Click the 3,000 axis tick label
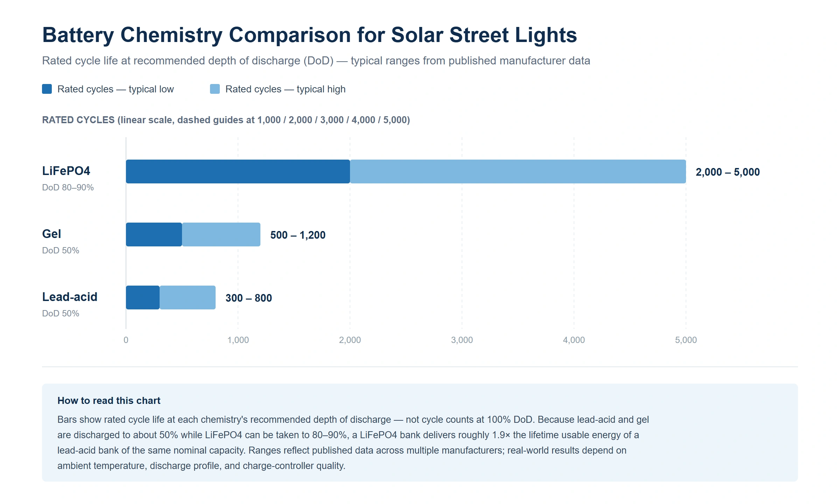This screenshot has height=504, width=840. coord(462,340)
